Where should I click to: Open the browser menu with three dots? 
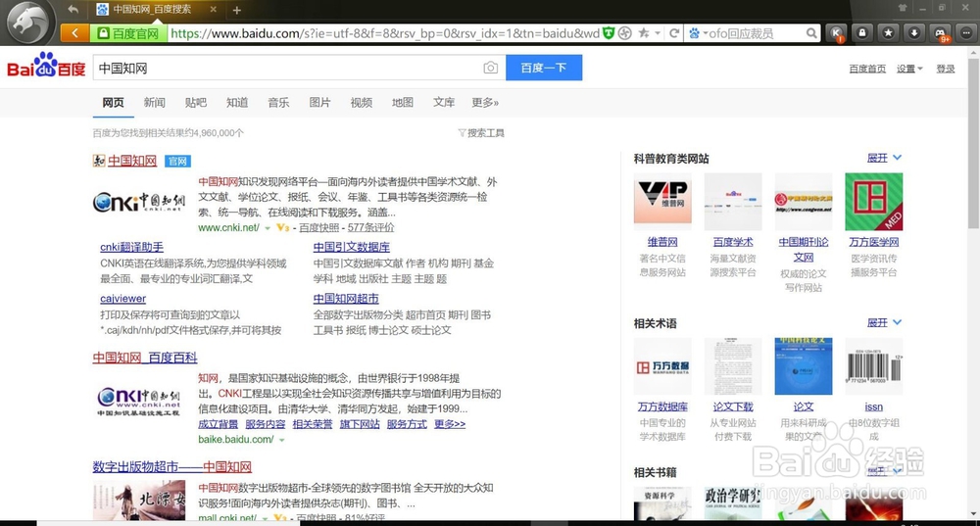(x=966, y=33)
